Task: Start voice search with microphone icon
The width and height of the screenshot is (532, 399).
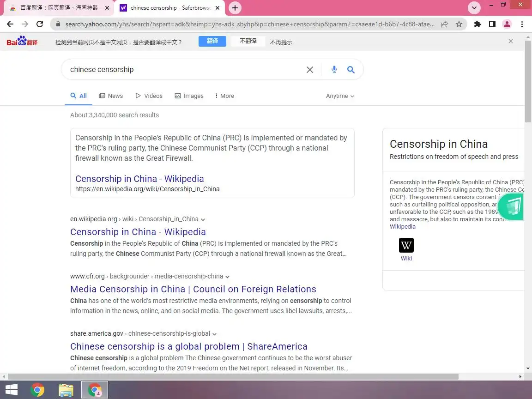Action: (334, 70)
